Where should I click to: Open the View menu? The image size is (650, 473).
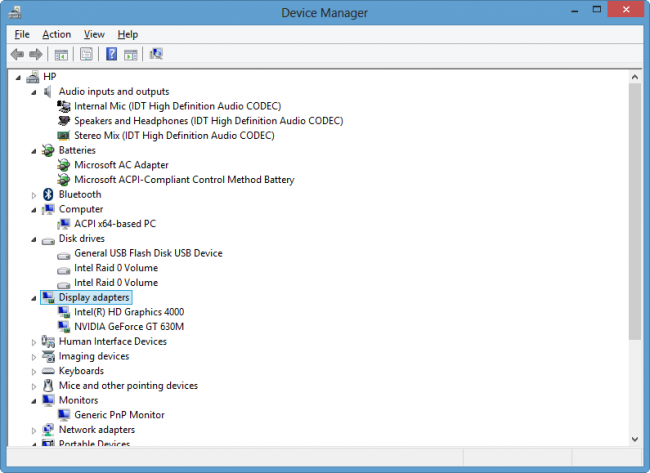[x=94, y=34]
